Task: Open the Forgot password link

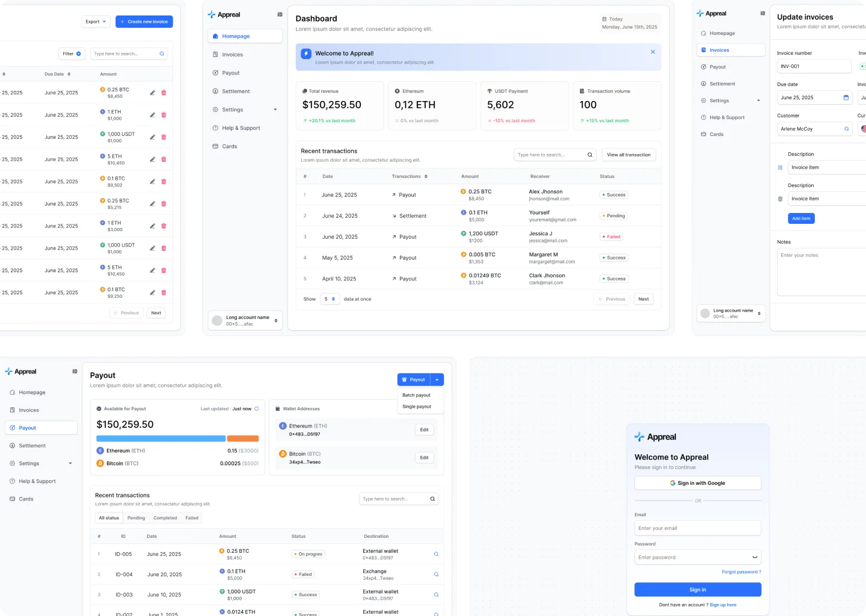Action: 742,572
